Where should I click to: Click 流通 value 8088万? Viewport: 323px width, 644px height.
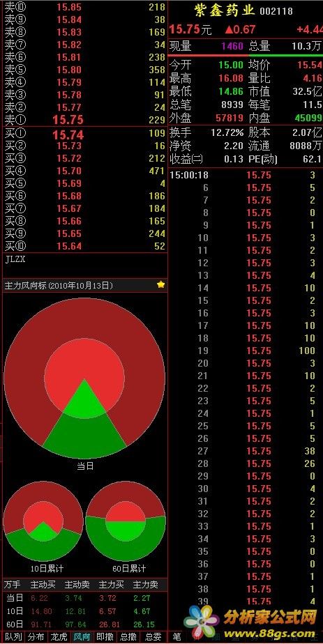[306, 146]
